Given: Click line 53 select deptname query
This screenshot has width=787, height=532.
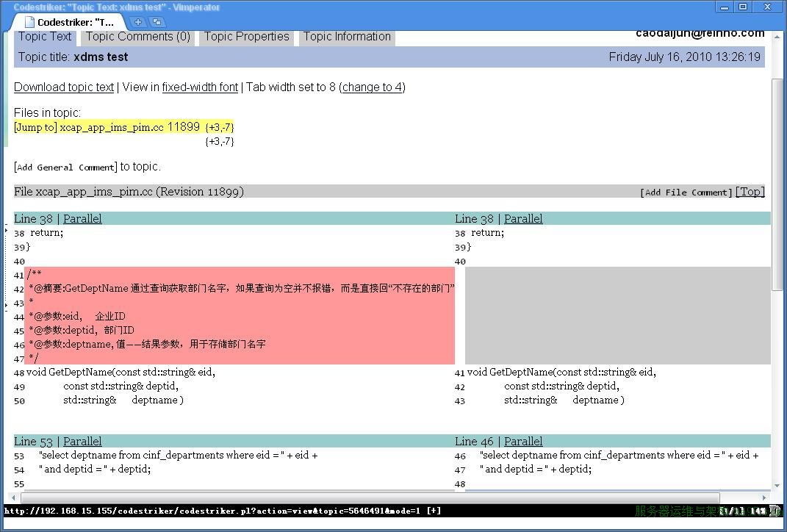Looking at the screenshot, I should (178, 455).
